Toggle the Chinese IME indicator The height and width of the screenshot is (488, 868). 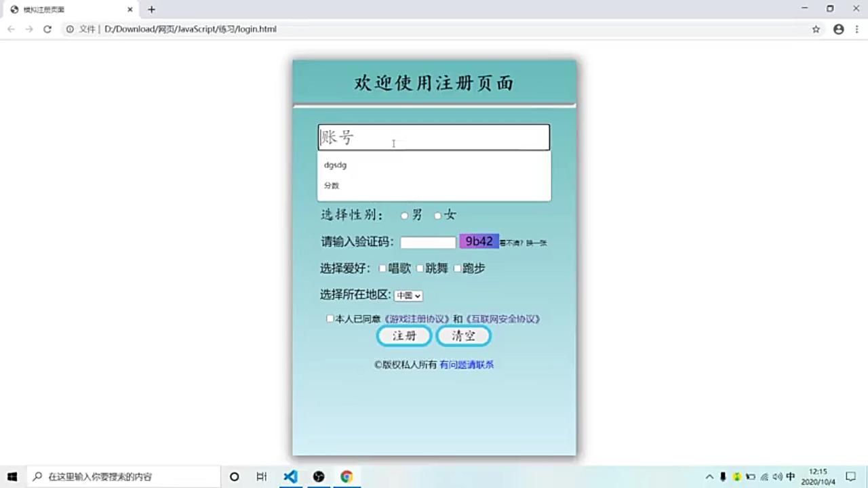coord(791,476)
